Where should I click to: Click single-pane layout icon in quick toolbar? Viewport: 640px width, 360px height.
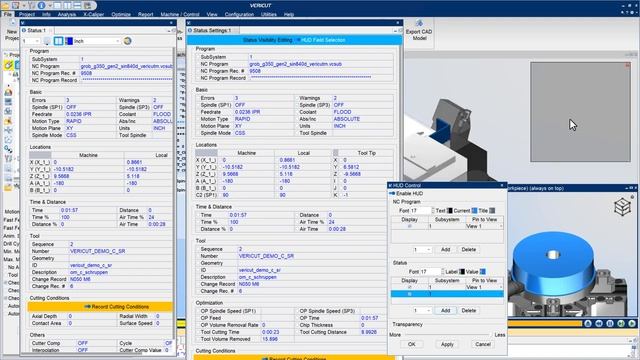click(x=57, y=5)
